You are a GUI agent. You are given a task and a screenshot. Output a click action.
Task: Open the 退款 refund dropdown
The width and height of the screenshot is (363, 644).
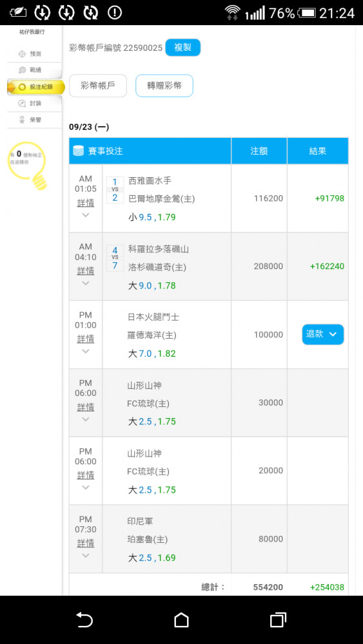click(323, 334)
